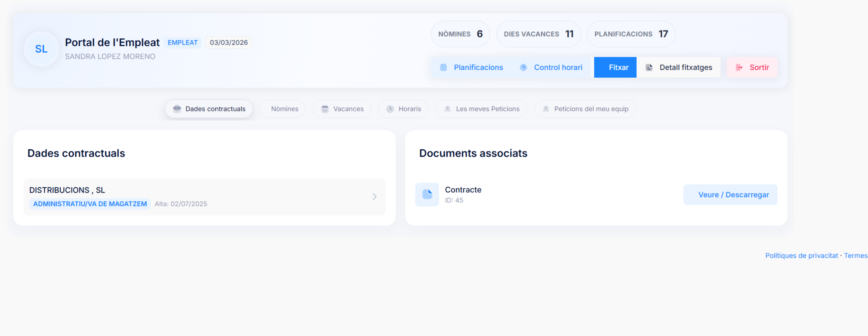Open the Termes link in footer
This screenshot has width=868, height=336.
point(856,255)
